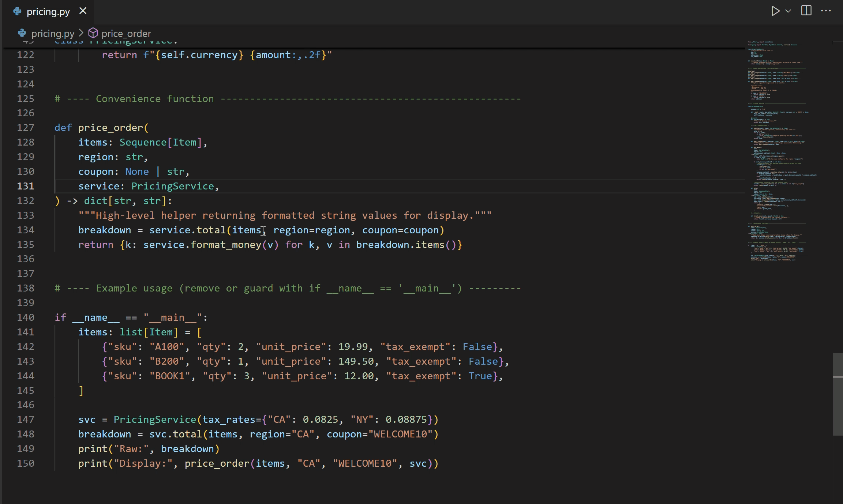This screenshot has width=843, height=504.
Task: Click the format_money call on line 135
Action: (x=226, y=245)
